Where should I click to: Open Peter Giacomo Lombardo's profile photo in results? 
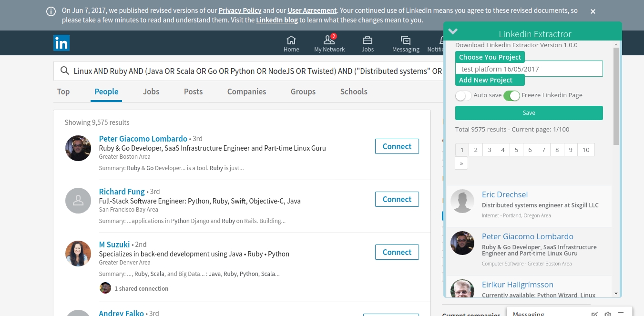(78, 148)
